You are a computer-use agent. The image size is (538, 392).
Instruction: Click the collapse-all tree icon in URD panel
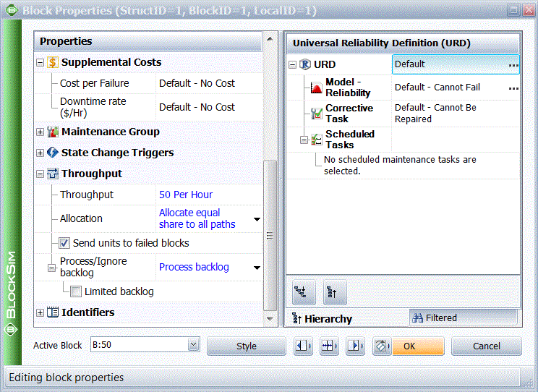pos(335,292)
